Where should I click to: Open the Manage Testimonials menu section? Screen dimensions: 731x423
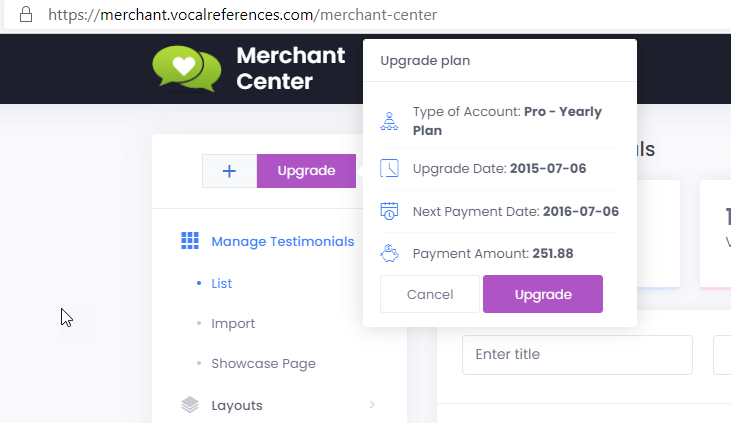tap(283, 242)
